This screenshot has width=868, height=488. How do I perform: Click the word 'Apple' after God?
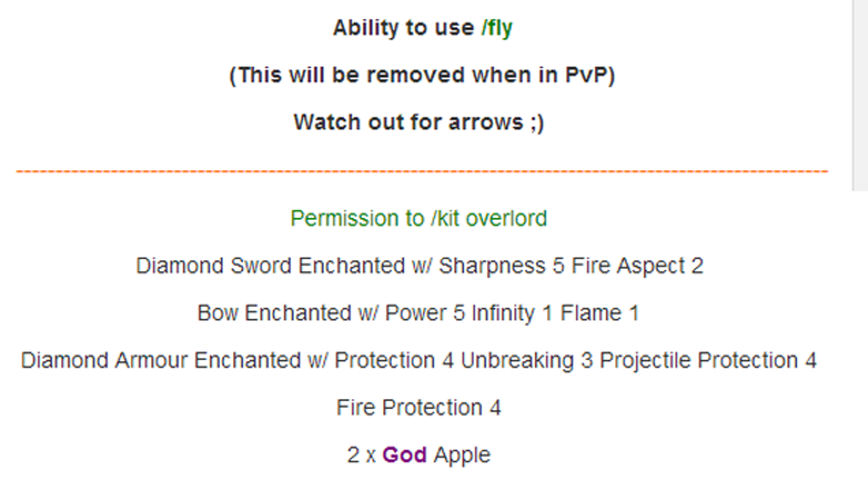tap(462, 455)
